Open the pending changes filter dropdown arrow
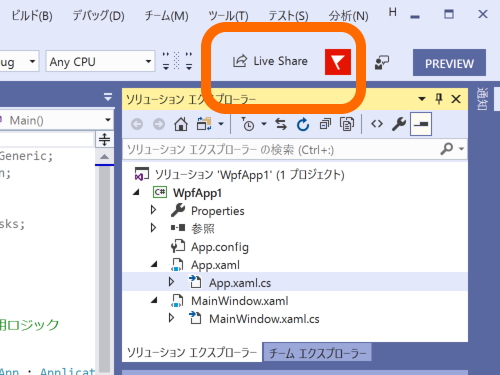 click(x=264, y=124)
